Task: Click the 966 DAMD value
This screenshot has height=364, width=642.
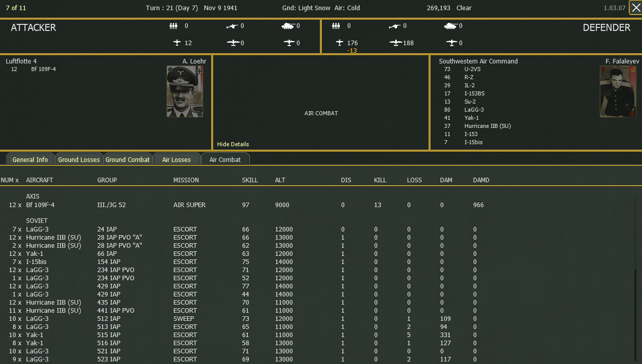Action: point(478,205)
